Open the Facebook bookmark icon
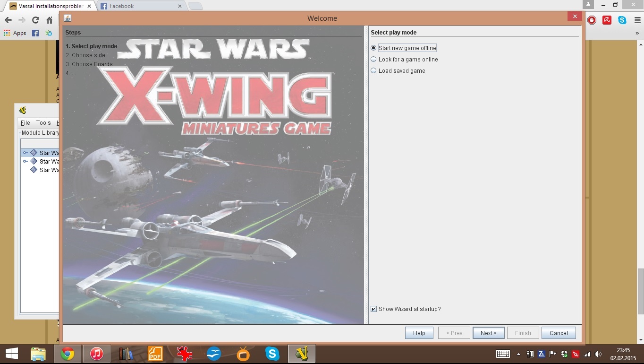 [x=35, y=33]
